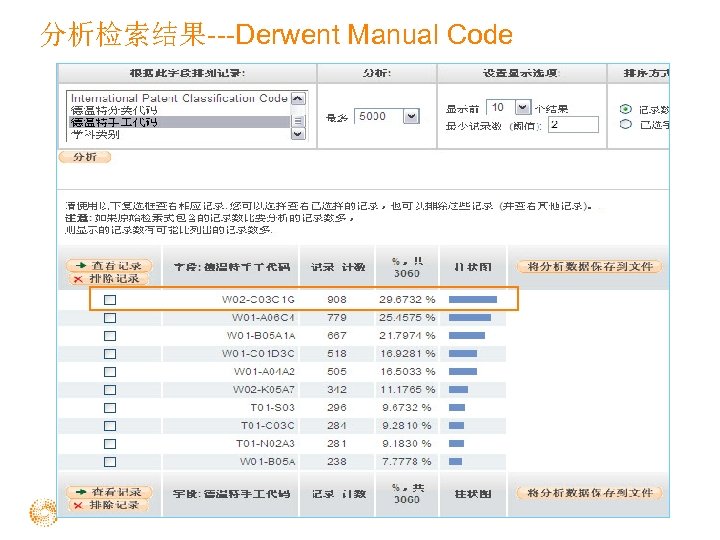Click percentage 16.9281 %

click(x=407, y=354)
